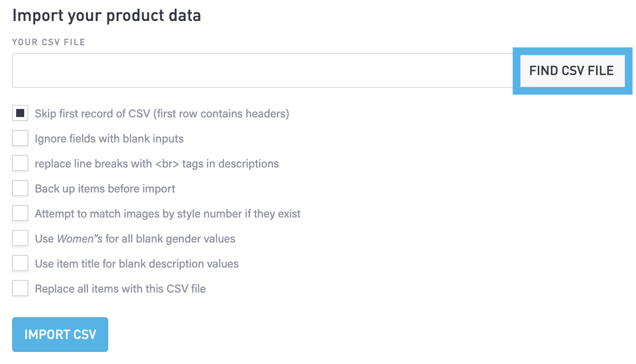This screenshot has height=364, width=636.
Task: Click the 'Replace all items with this CSV file' label
Action: [120, 289]
